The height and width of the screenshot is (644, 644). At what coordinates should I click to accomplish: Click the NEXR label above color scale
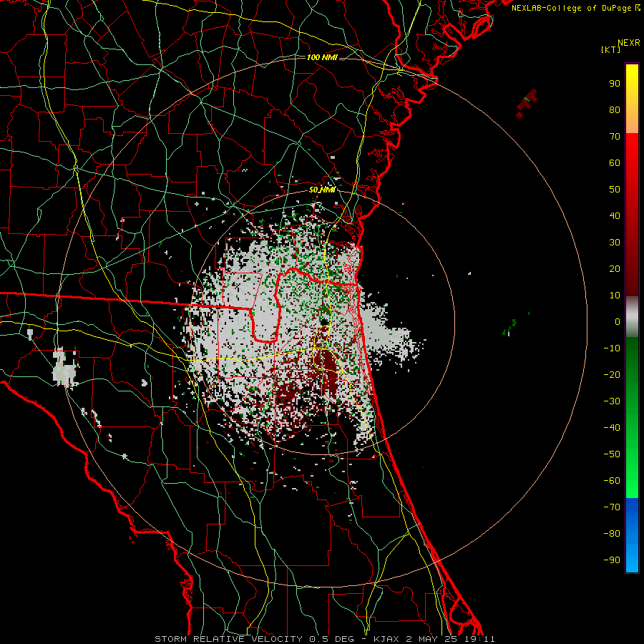pyautogui.click(x=629, y=43)
